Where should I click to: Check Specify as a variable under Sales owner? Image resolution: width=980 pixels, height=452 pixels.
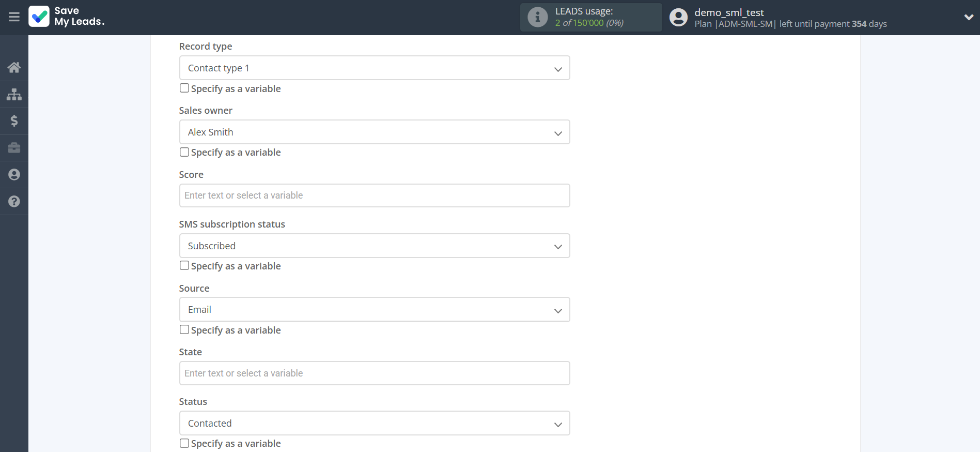coord(184,152)
